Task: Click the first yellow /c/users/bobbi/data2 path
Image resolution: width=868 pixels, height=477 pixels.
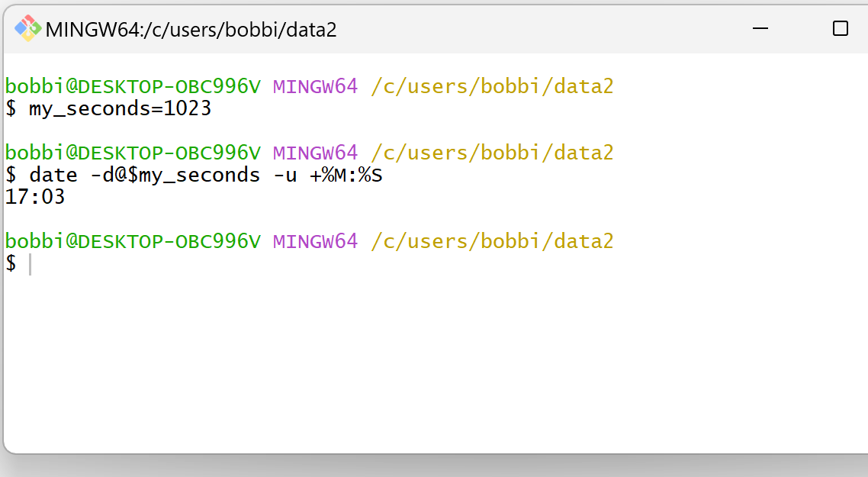Action: point(492,86)
